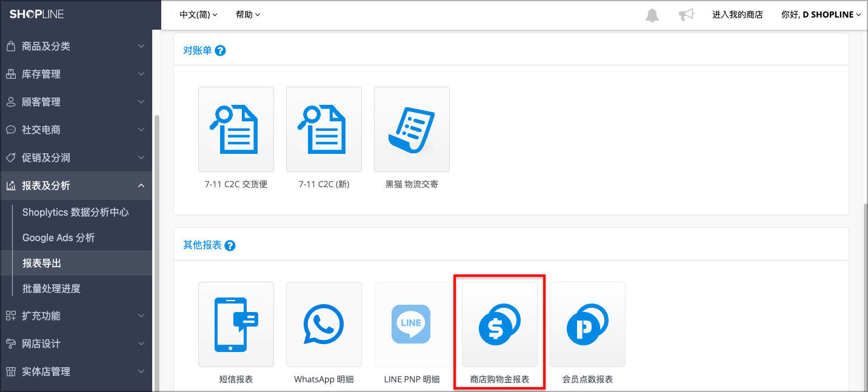
Task: Expand the 库存管理 chevron
Action: coord(141,74)
